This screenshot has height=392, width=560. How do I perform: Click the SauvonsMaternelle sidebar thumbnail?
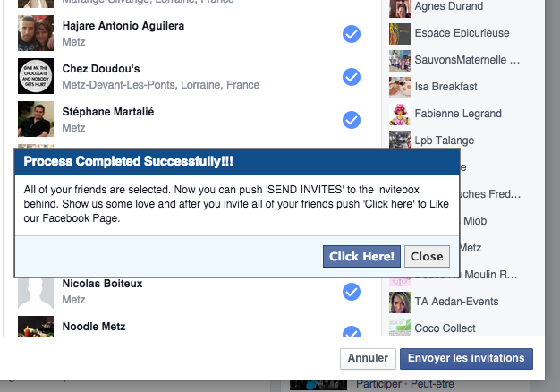[x=400, y=61]
